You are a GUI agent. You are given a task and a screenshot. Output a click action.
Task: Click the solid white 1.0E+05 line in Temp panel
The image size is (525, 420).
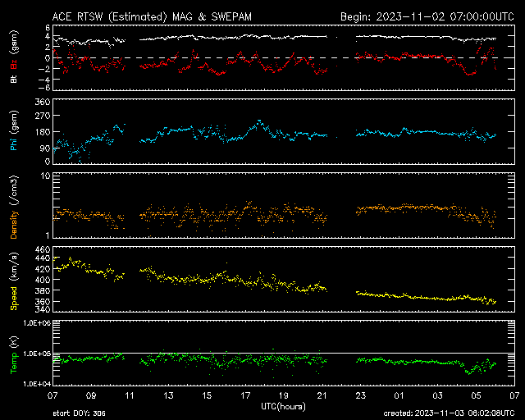pyautogui.click(x=284, y=353)
